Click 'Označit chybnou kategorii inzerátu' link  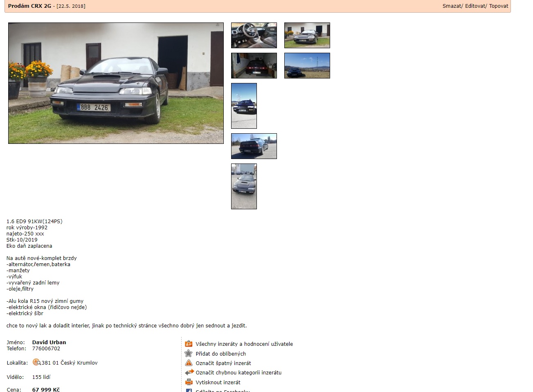[238, 373]
